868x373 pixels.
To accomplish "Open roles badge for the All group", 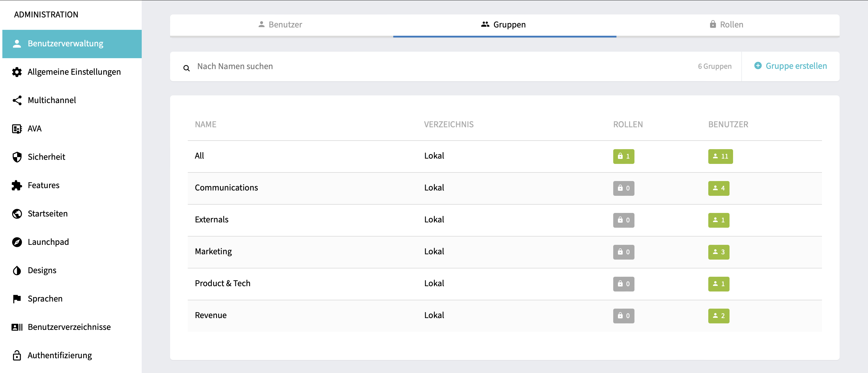I will (x=624, y=156).
